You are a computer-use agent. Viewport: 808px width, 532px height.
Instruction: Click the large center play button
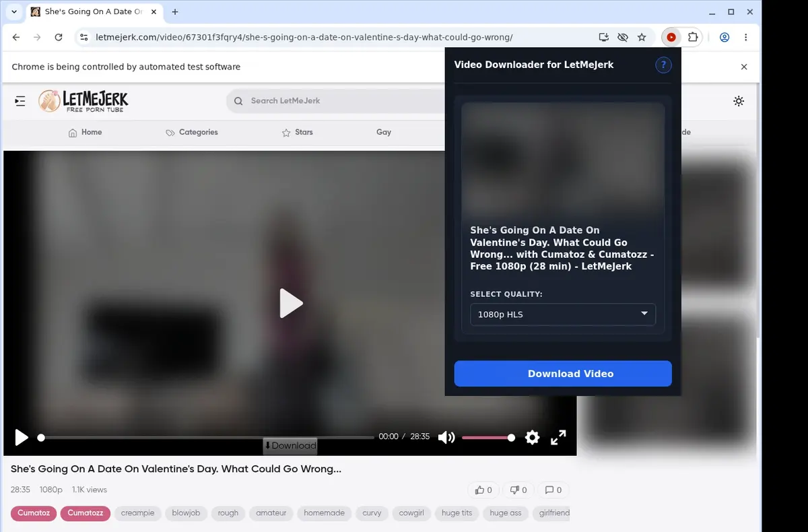pyautogui.click(x=291, y=303)
